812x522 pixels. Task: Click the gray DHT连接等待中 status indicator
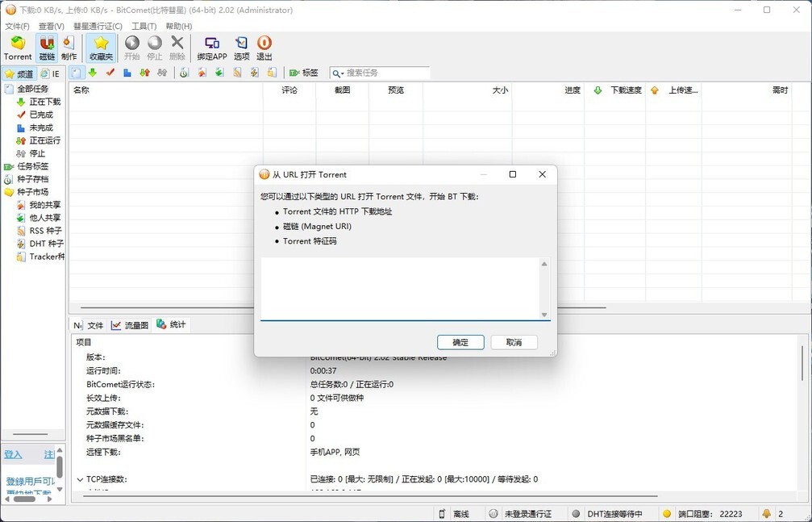pos(576,514)
